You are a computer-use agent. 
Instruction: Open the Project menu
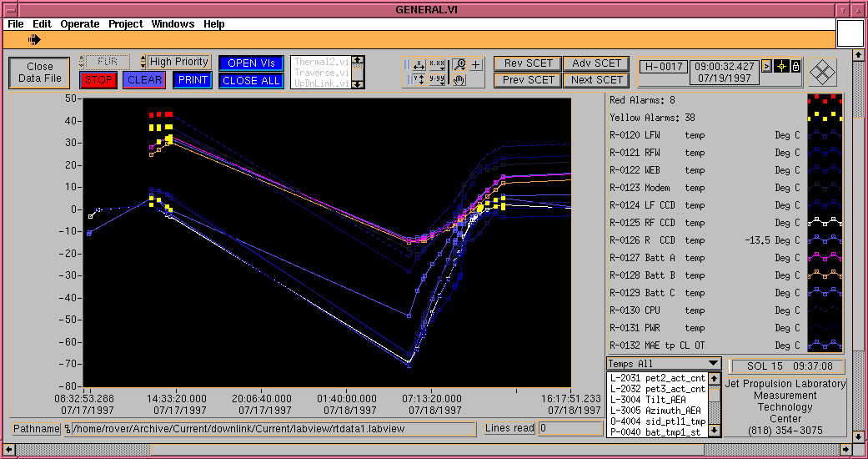point(126,24)
